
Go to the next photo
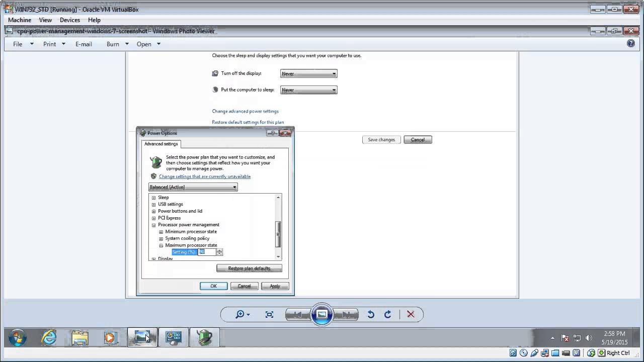pos(346,315)
